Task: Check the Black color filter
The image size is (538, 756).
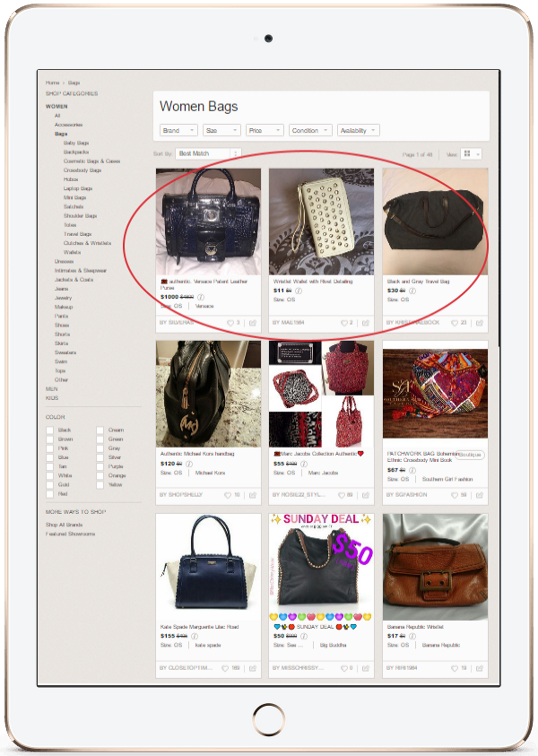Action: tap(50, 430)
